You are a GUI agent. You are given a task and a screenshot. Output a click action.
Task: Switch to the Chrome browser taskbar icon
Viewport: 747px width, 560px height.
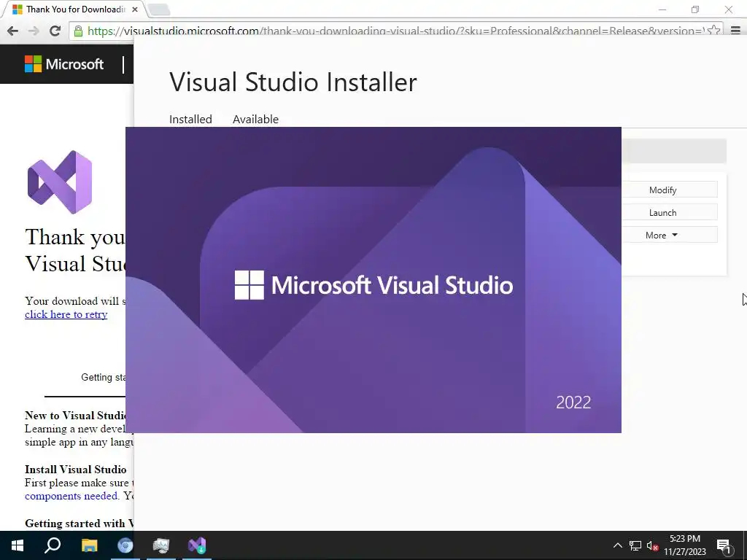click(125, 545)
